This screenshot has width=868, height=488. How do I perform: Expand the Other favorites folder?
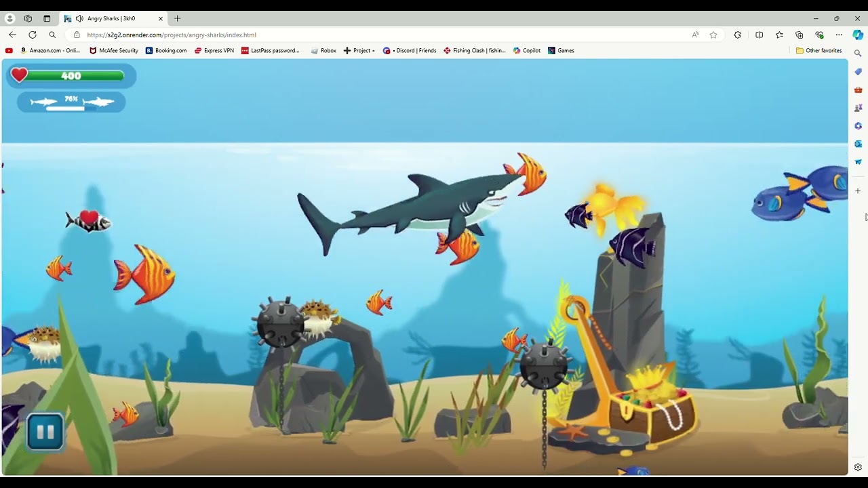[819, 50]
